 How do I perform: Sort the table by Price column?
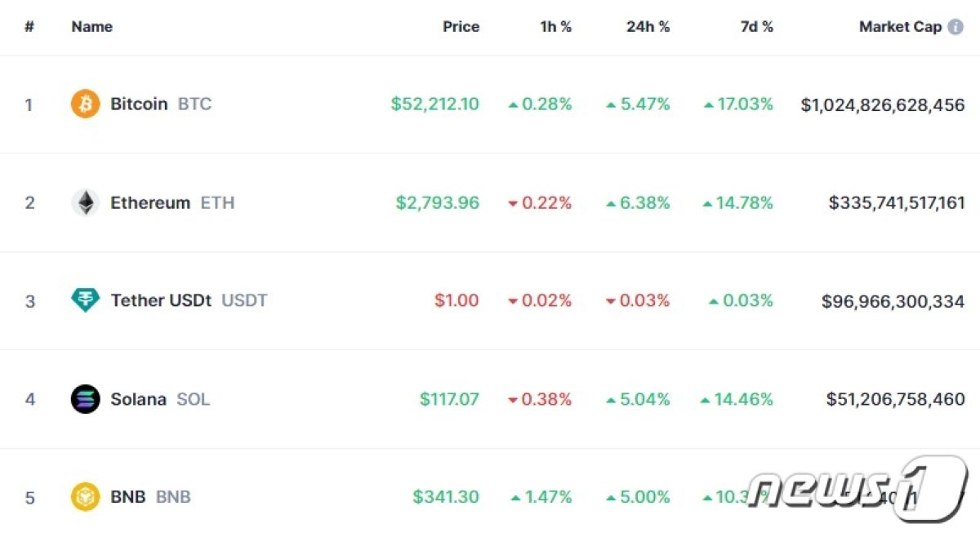click(461, 27)
